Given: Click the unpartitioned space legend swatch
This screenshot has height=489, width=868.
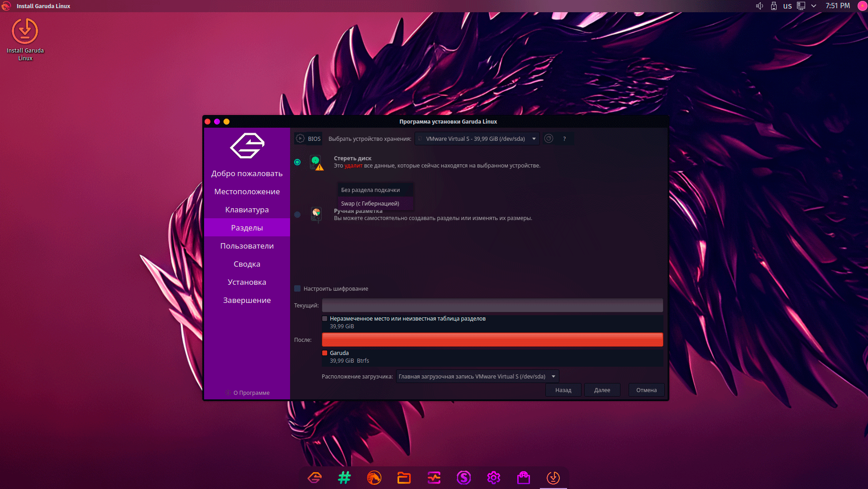Looking at the screenshot, I should [324, 319].
